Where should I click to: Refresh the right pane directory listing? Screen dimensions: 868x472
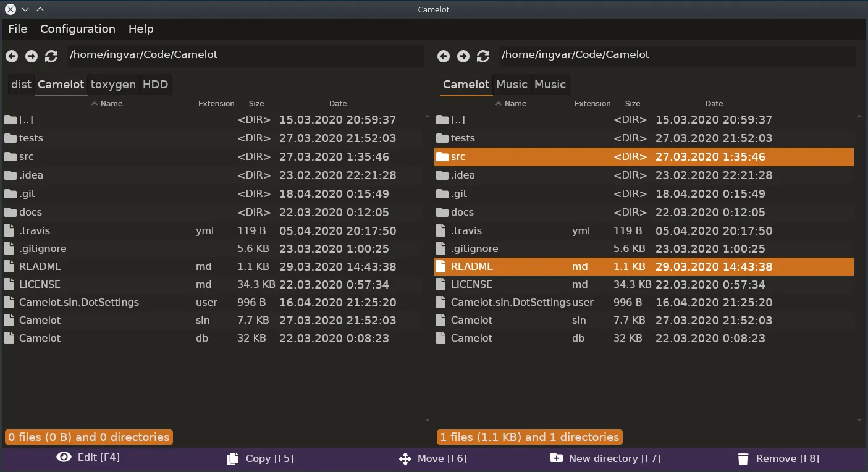(482, 56)
